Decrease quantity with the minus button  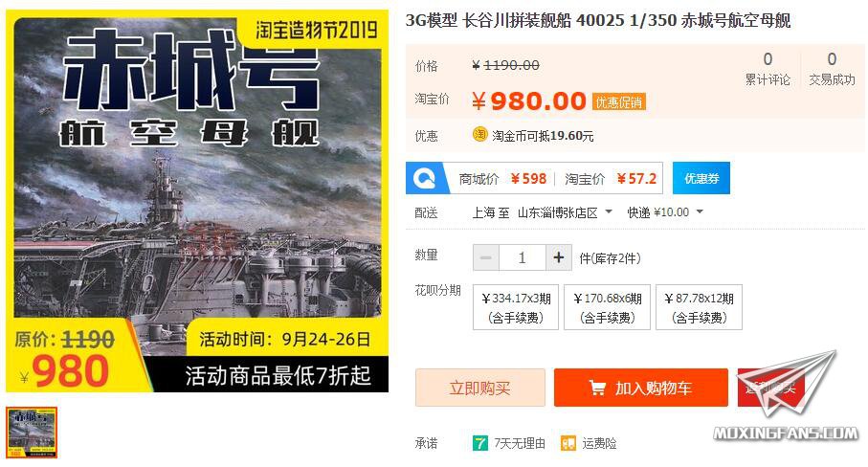tap(486, 257)
